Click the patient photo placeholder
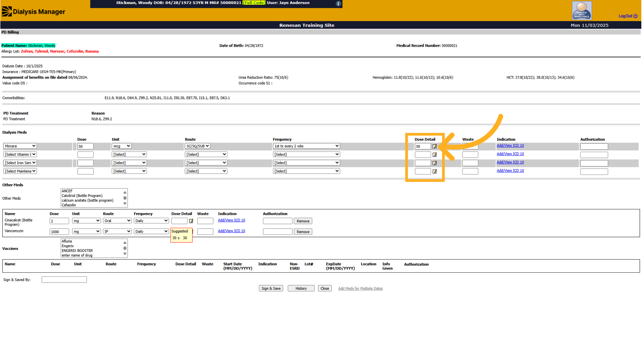 (582, 10)
